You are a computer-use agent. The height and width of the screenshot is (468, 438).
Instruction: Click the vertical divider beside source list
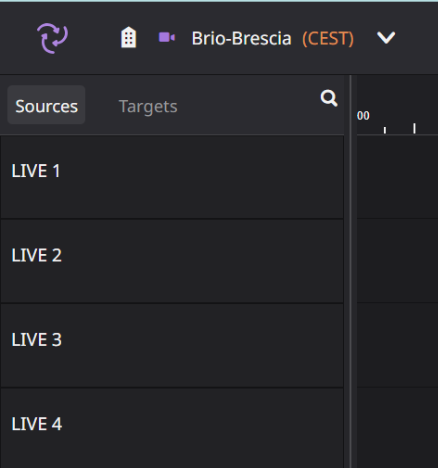tap(350, 271)
